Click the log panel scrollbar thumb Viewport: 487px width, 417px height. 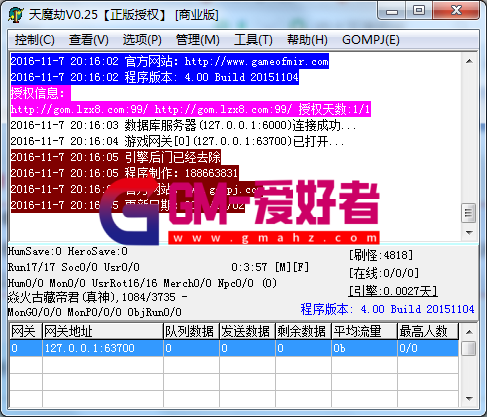(469, 213)
